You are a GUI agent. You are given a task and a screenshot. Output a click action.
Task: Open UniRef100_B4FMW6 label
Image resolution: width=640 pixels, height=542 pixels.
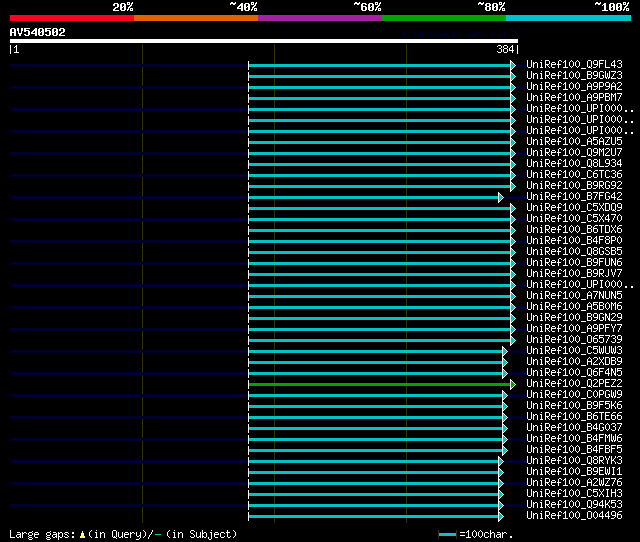tap(574, 439)
